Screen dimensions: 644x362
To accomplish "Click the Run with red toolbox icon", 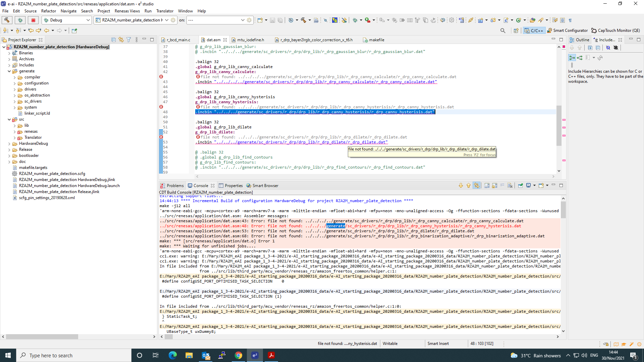I will [368, 20].
